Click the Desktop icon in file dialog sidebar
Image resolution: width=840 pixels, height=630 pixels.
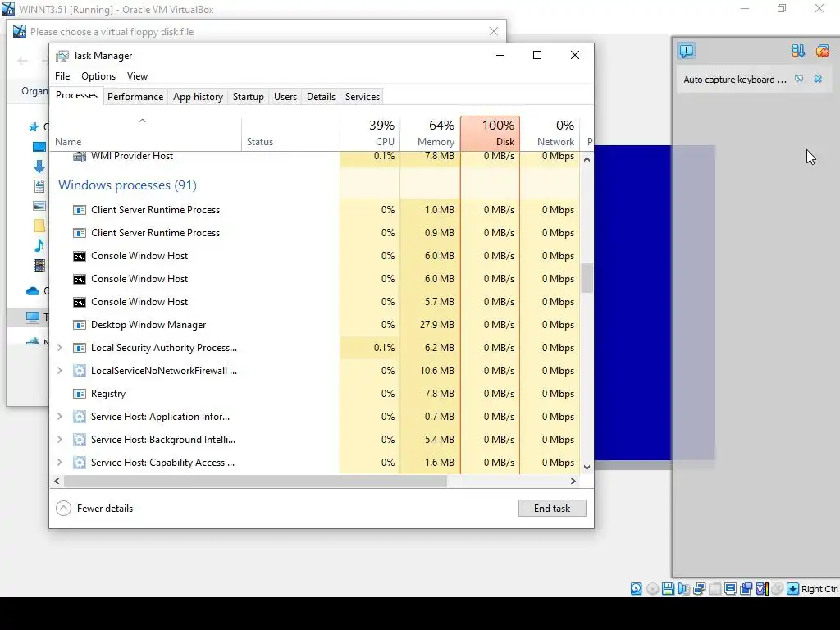[x=39, y=147]
